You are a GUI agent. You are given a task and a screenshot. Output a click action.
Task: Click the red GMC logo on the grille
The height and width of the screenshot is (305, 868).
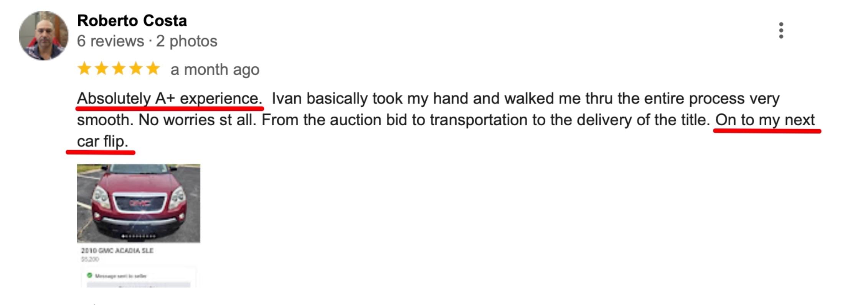[139, 203]
